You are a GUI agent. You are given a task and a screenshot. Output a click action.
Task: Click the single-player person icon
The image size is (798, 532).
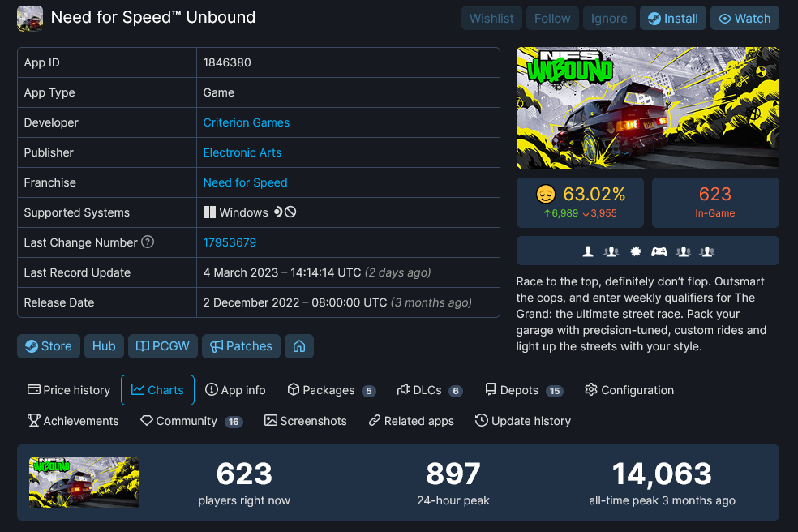588,251
